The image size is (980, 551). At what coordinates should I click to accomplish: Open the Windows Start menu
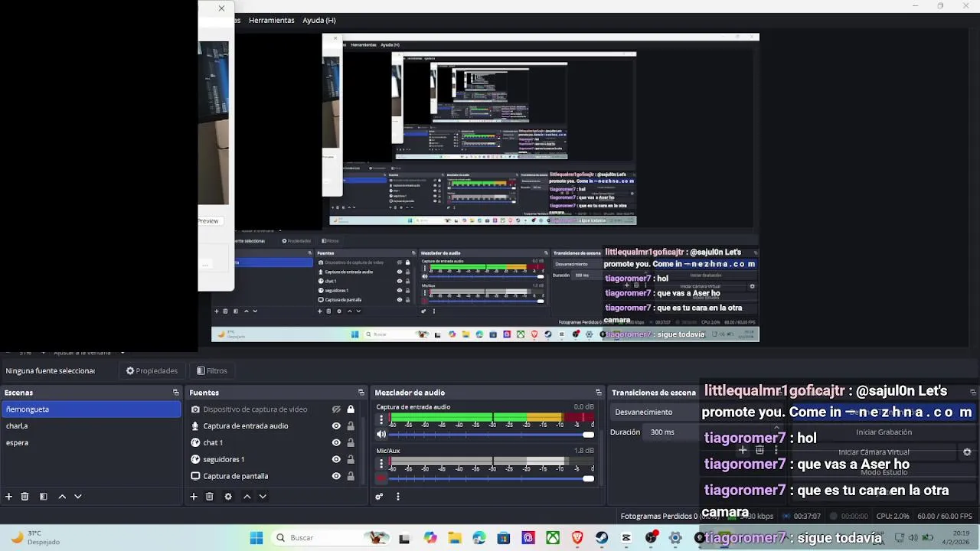tap(256, 538)
